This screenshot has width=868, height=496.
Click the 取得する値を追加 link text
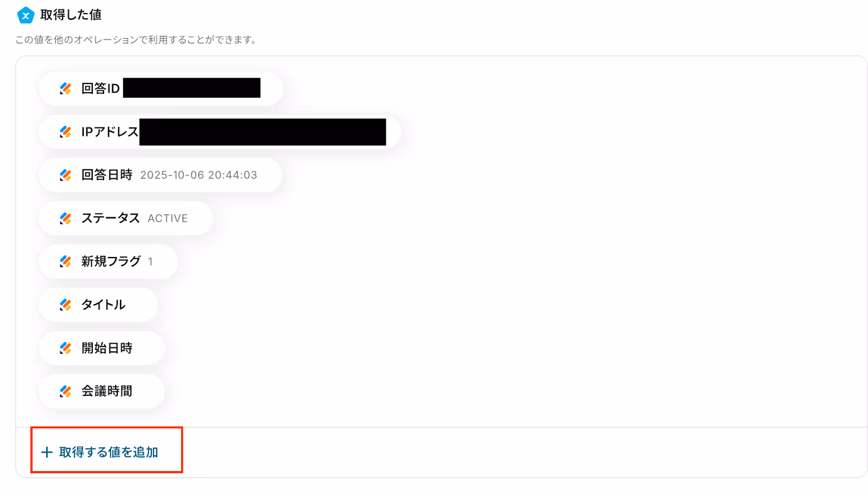tap(108, 452)
